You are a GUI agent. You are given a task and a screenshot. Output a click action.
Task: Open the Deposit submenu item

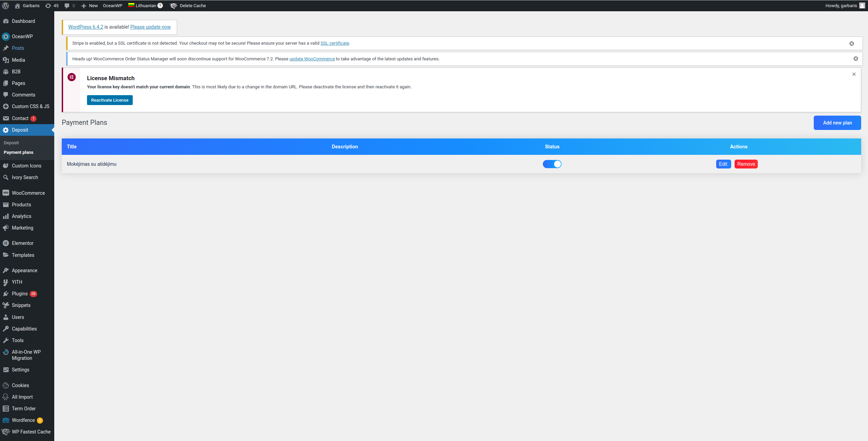[11, 143]
